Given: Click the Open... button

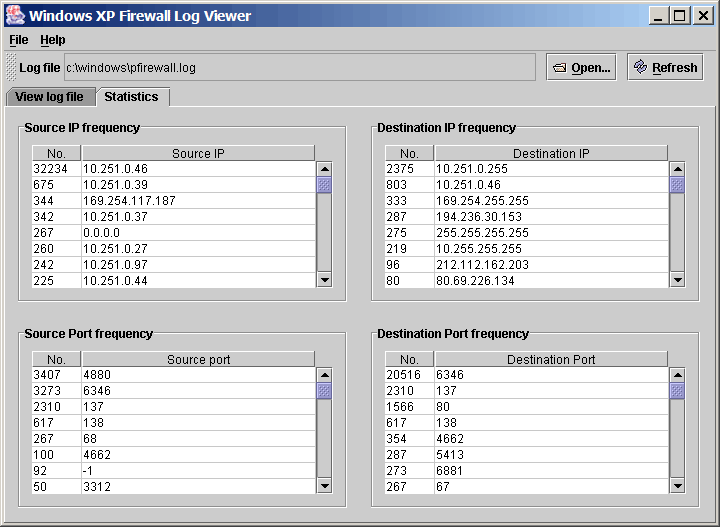Looking at the screenshot, I should point(581,67).
